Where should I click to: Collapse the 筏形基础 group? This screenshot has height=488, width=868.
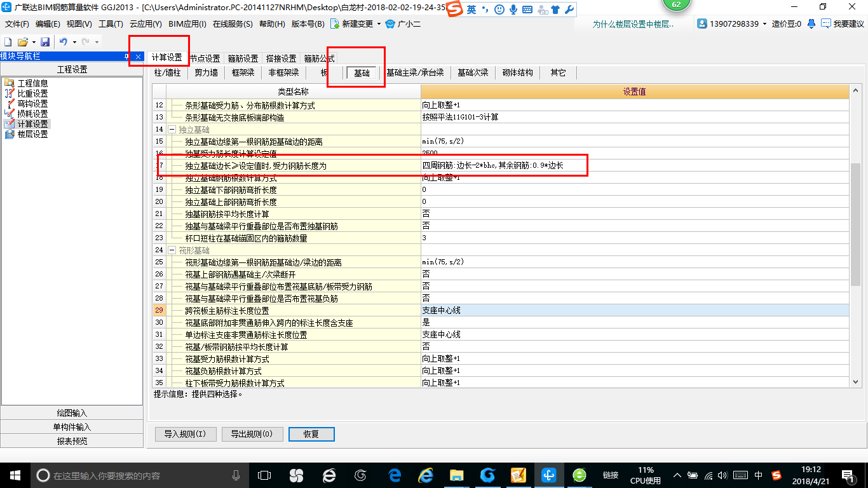click(x=172, y=250)
